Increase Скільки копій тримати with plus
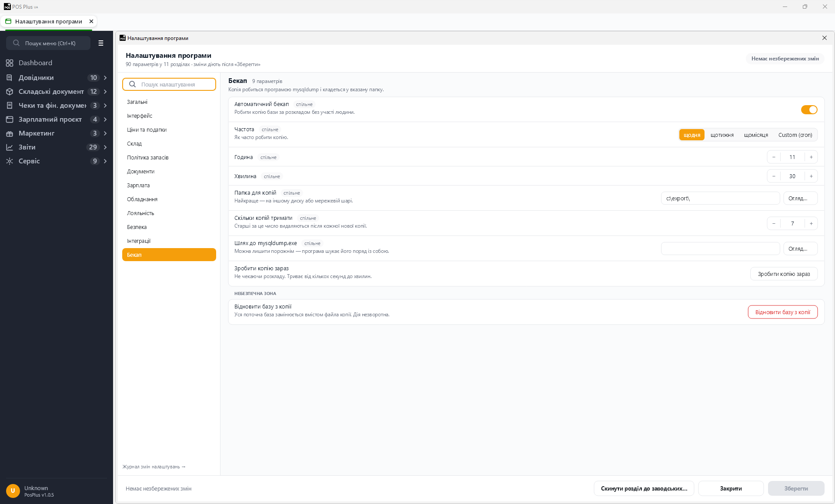The image size is (835, 504). point(811,224)
